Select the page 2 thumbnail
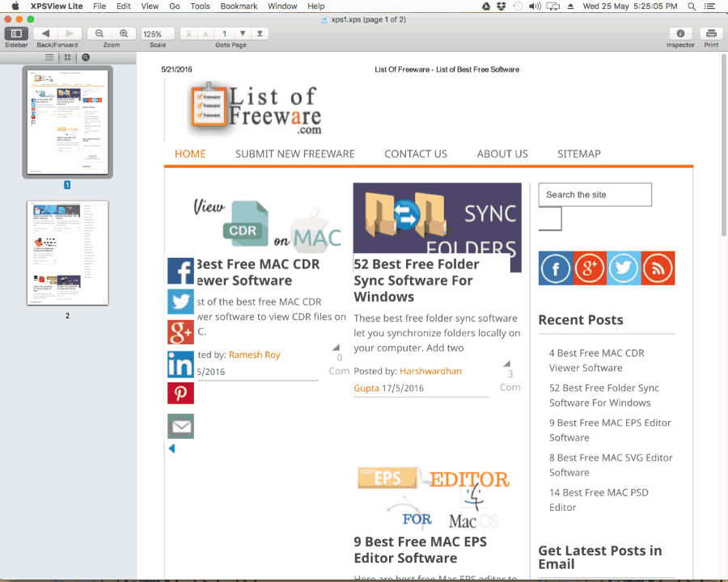Image resolution: width=728 pixels, height=582 pixels. click(x=67, y=253)
